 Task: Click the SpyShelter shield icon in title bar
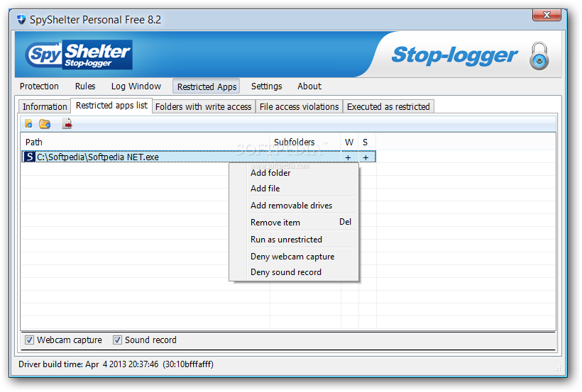coord(21,19)
